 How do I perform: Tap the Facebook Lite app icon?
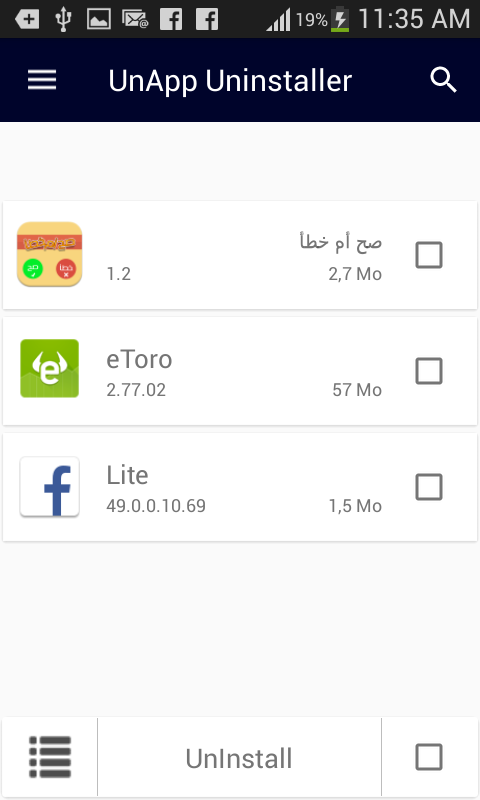click(x=49, y=487)
